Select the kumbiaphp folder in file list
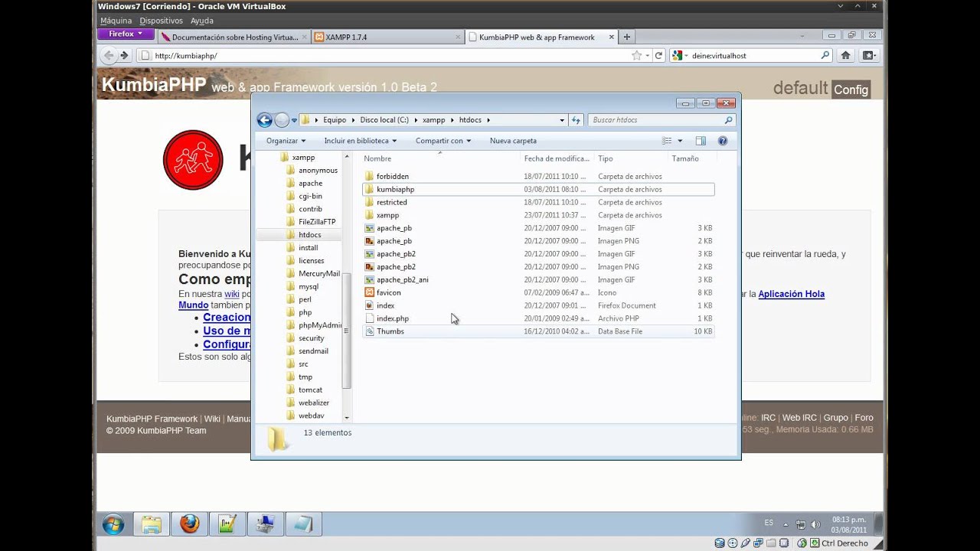The width and height of the screenshot is (980, 551). click(537, 189)
